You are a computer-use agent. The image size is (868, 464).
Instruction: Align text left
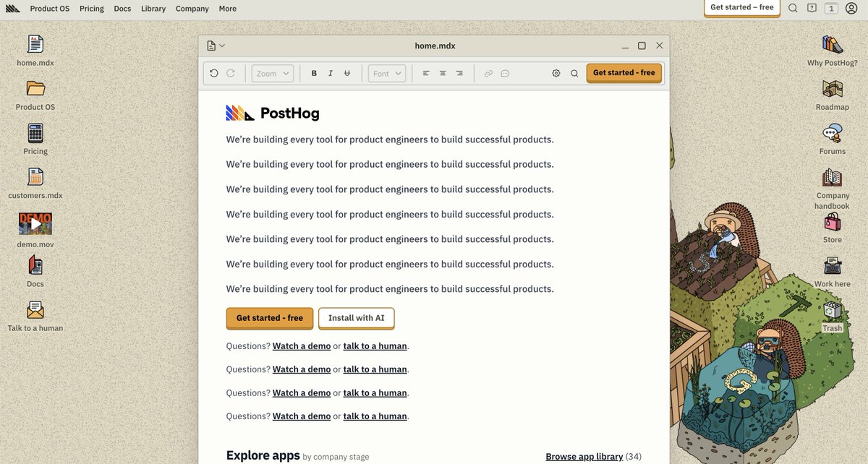pyautogui.click(x=426, y=73)
